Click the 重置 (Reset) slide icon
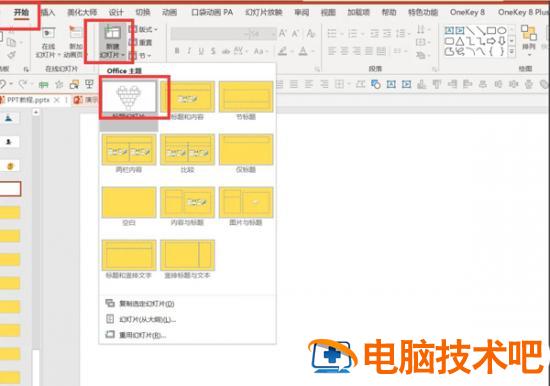Image resolution: width=550 pixels, height=386 pixels. click(133, 42)
